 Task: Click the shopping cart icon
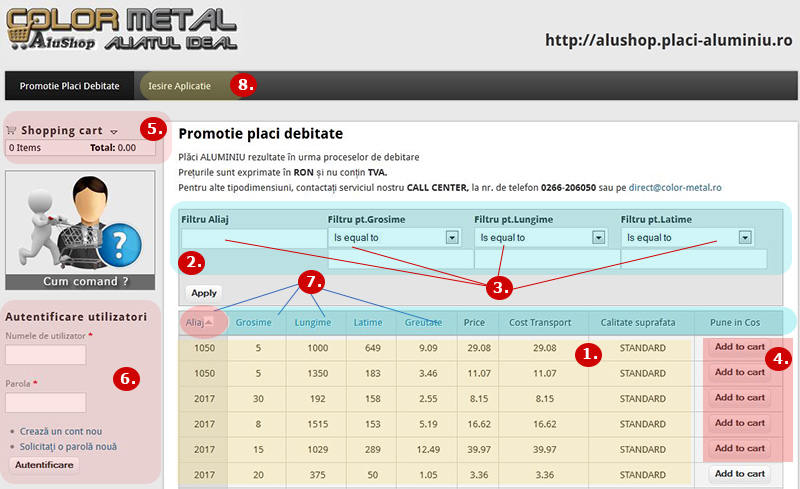point(12,130)
